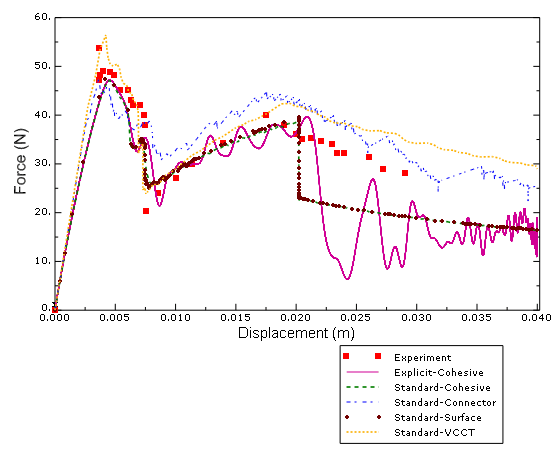Click the magenta Explicit-Cohesive legend line
The image size is (560, 453).
coord(362,372)
